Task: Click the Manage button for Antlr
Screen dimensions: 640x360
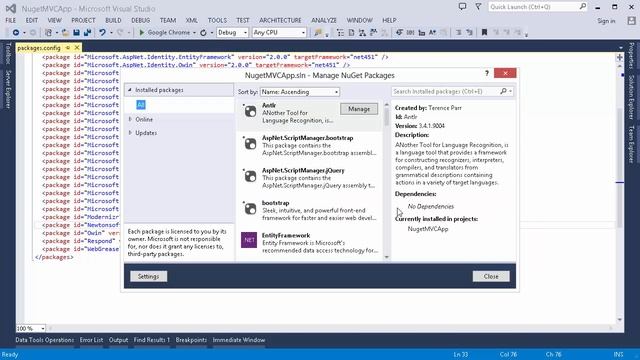Action: [x=359, y=109]
